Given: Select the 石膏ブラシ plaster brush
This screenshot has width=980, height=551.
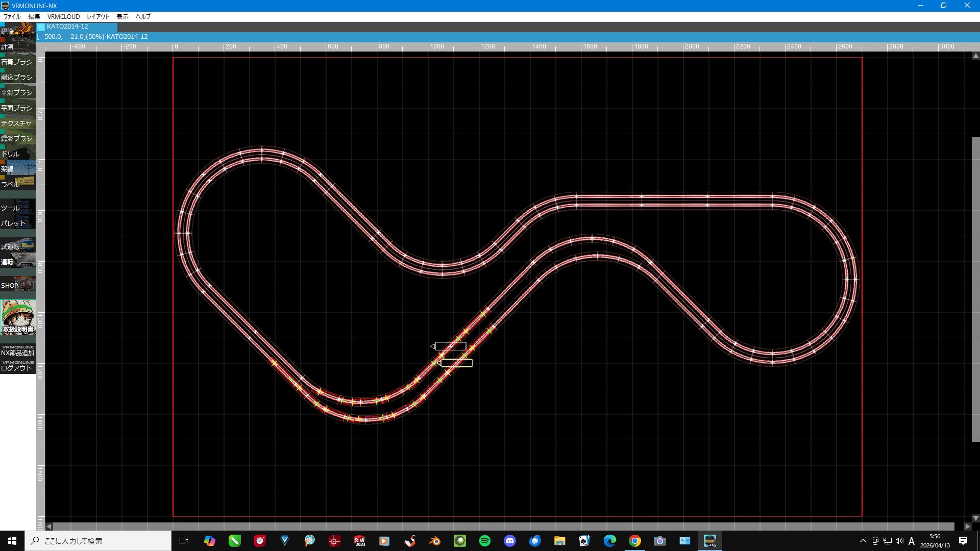Looking at the screenshot, I should [18, 61].
